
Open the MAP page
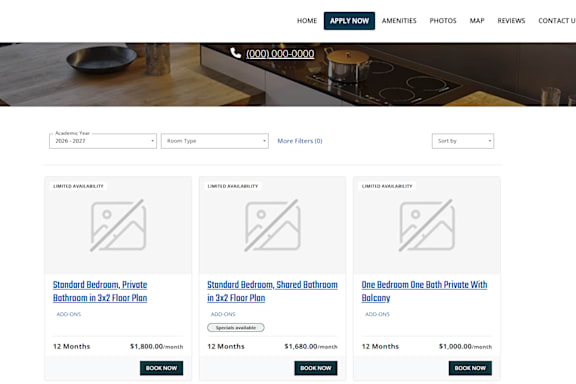tap(477, 21)
